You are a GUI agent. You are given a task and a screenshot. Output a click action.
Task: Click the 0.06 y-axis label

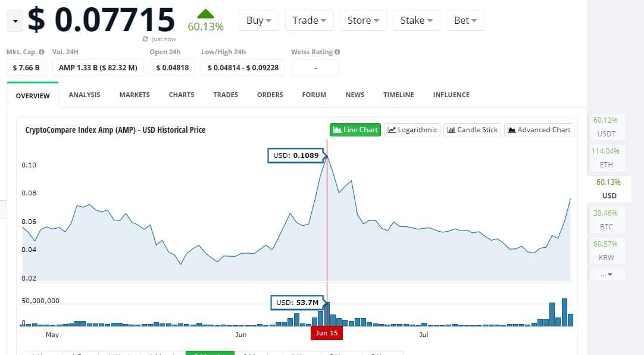click(29, 222)
